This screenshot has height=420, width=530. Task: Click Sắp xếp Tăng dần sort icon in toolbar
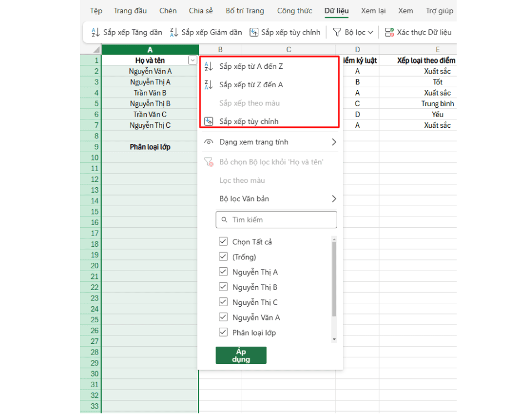tap(96, 32)
